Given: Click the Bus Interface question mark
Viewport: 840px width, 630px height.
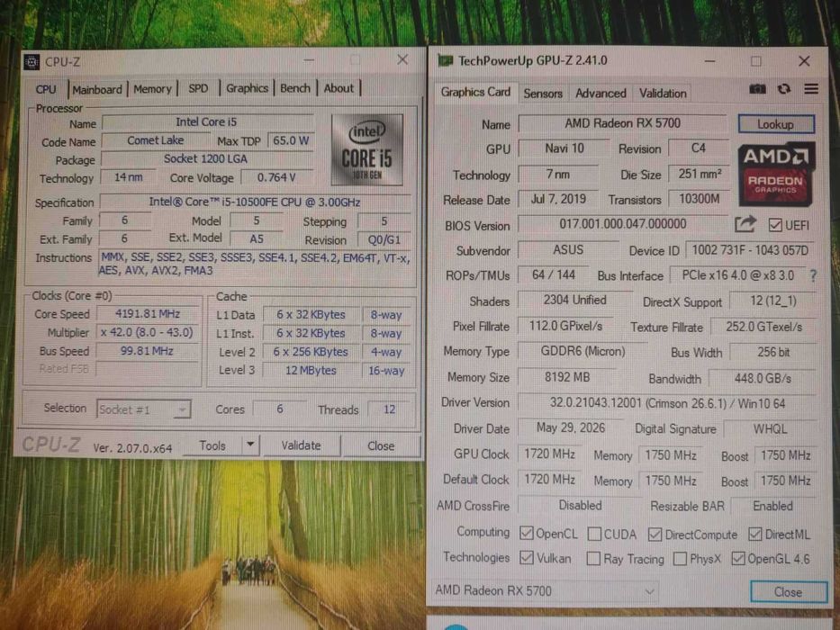Looking at the screenshot, I should click(x=814, y=276).
